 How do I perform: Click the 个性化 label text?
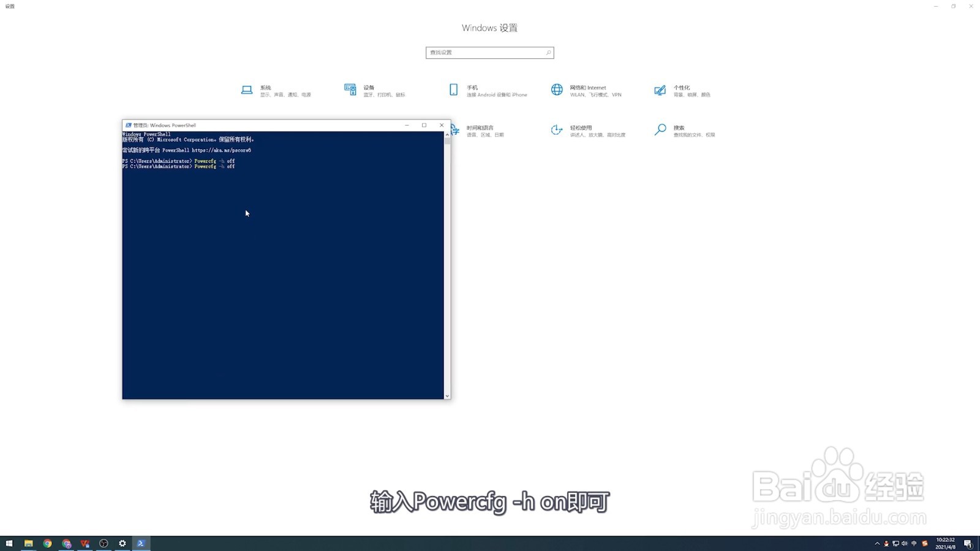tap(682, 88)
